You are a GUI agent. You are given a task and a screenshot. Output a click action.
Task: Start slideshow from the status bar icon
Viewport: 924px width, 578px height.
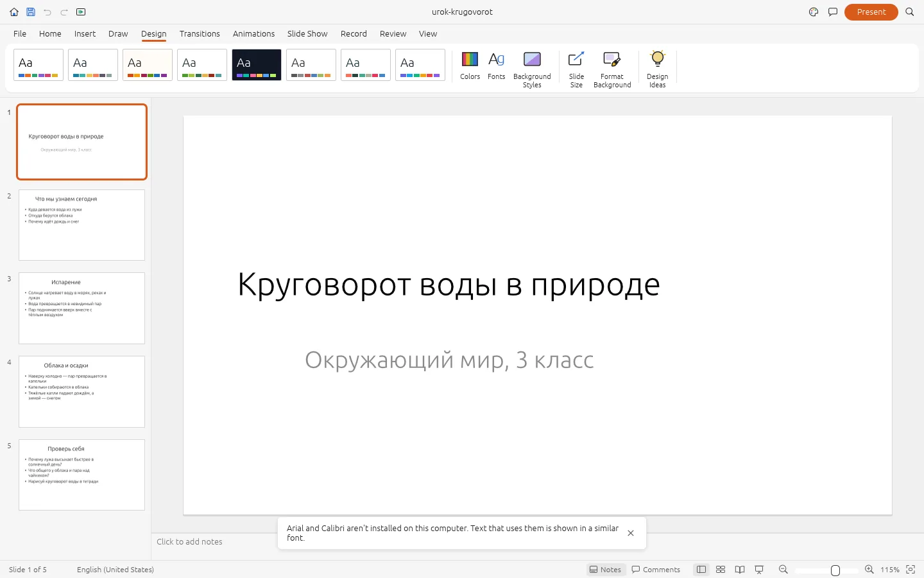tap(759, 570)
